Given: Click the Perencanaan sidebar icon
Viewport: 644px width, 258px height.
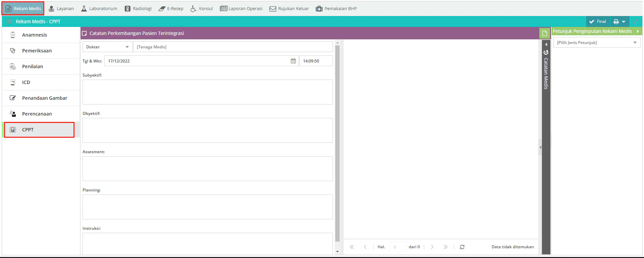Looking at the screenshot, I should (13, 114).
